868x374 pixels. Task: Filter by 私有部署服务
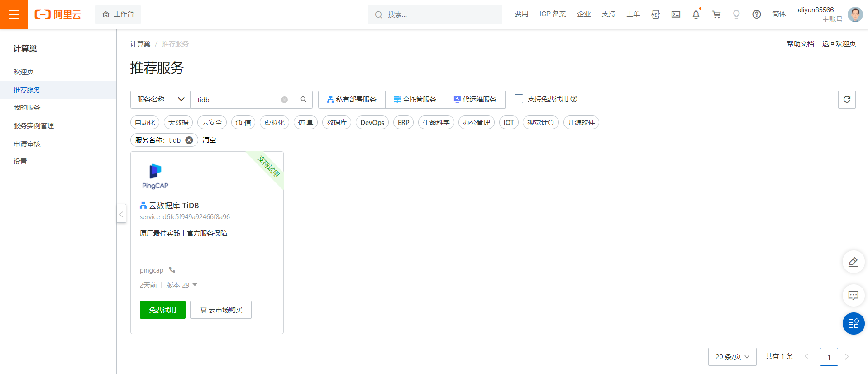click(352, 100)
